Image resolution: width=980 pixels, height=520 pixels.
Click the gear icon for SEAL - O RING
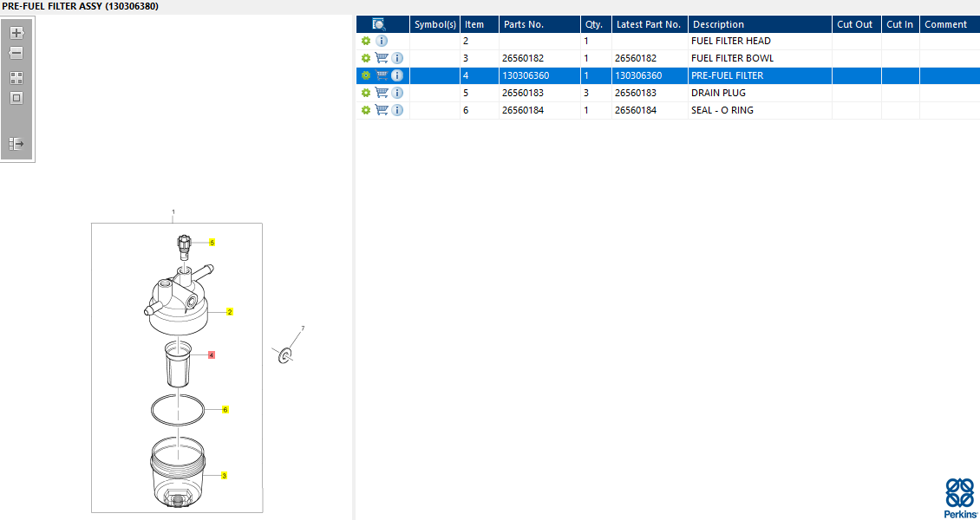(366, 110)
